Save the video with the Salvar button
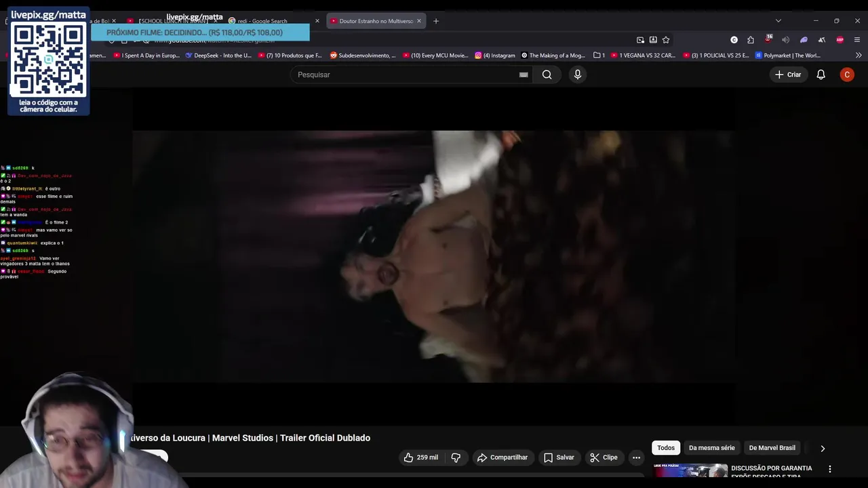 [x=559, y=457]
